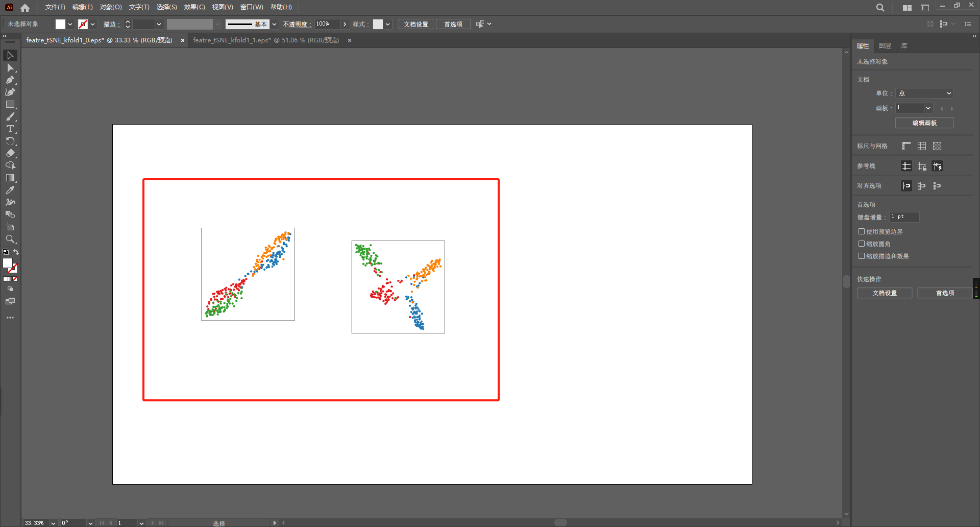980x527 pixels.
Task: Reset default fill and stroke
Action: (x=6, y=252)
